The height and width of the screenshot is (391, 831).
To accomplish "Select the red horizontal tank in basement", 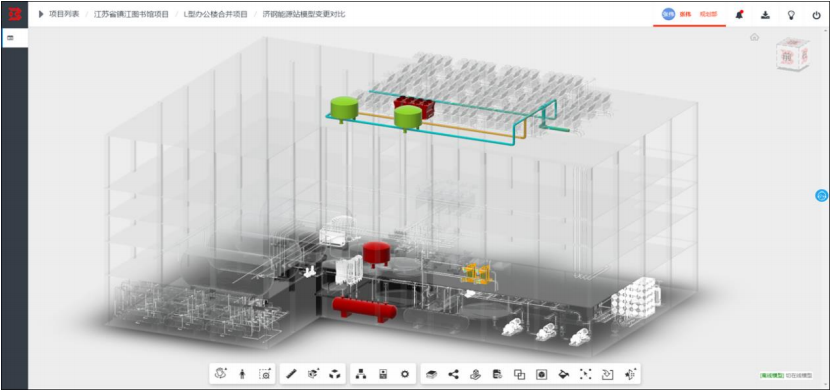I will 364,309.
